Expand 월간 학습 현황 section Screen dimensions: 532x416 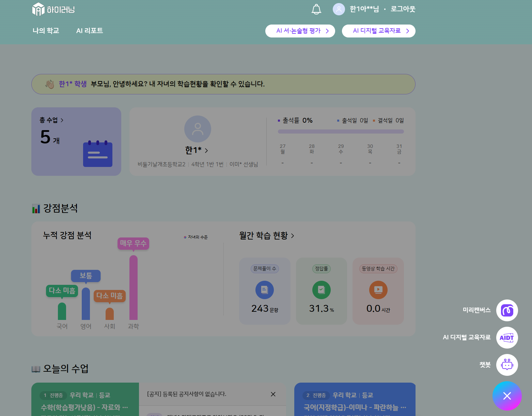293,236
